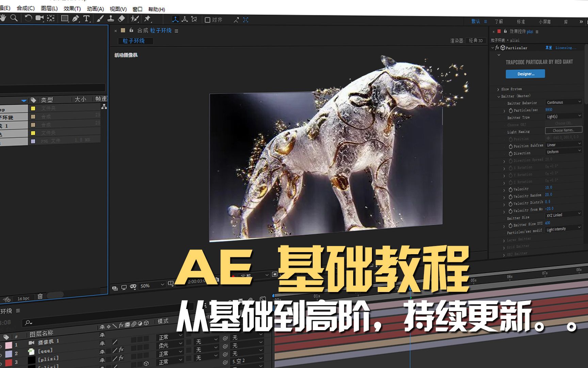Click the Choose Names... button
The image size is (588, 368).
coord(563,130)
